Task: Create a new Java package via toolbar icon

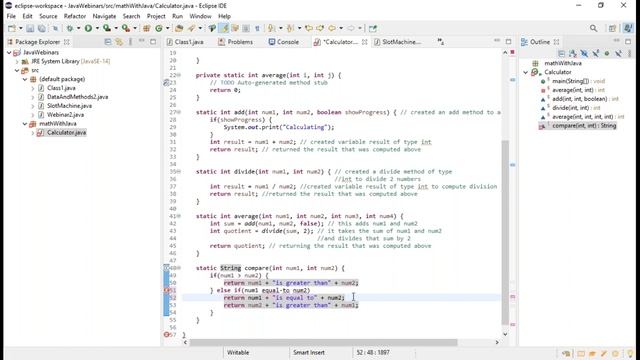Action: (x=147, y=29)
